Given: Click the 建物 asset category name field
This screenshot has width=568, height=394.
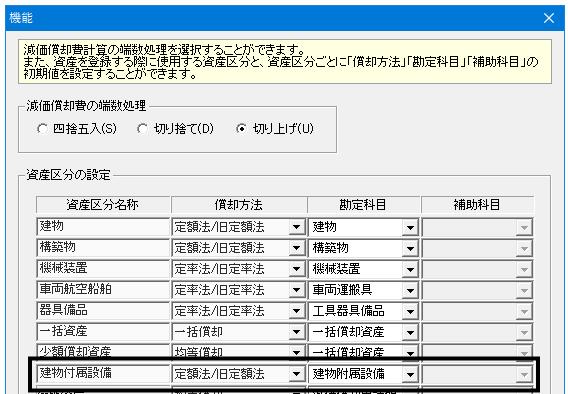Looking at the screenshot, I should [103, 227].
